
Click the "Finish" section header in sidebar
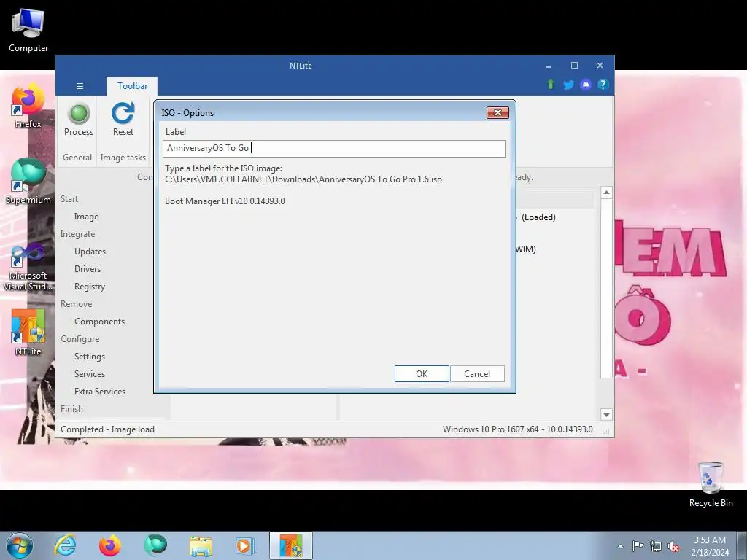pyautogui.click(x=71, y=409)
